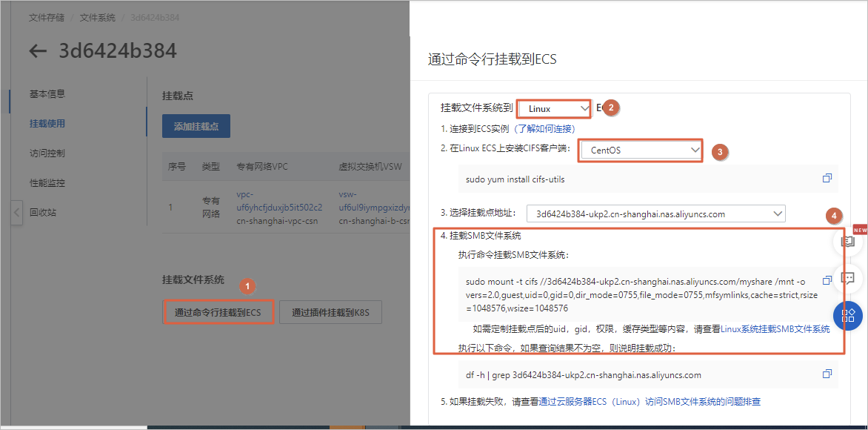Image resolution: width=868 pixels, height=430 pixels.
Task: Select 性能监控 in the side menu
Action: (x=47, y=183)
